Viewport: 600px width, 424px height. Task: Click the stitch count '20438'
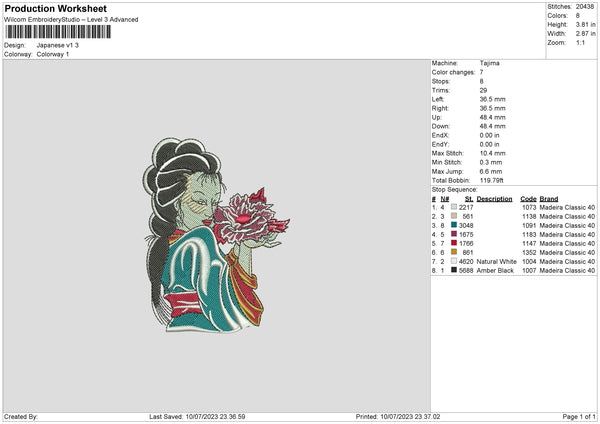(x=585, y=7)
